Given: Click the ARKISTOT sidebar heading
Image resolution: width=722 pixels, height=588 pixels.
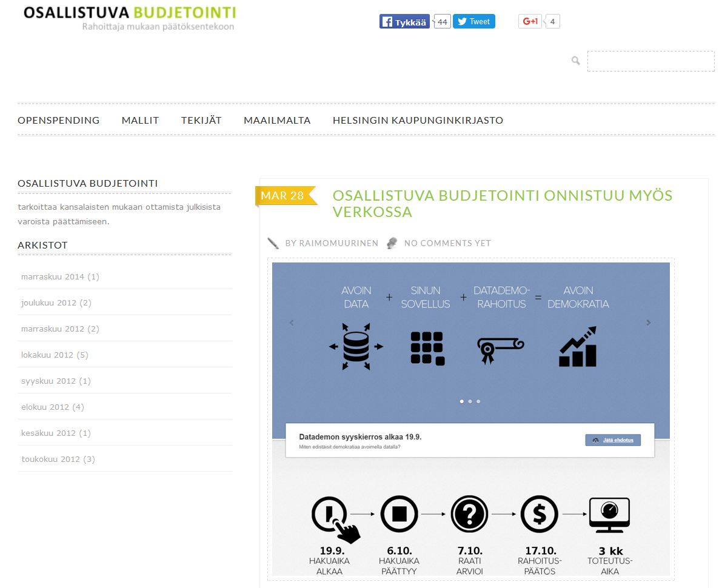Looking at the screenshot, I should [x=42, y=245].
